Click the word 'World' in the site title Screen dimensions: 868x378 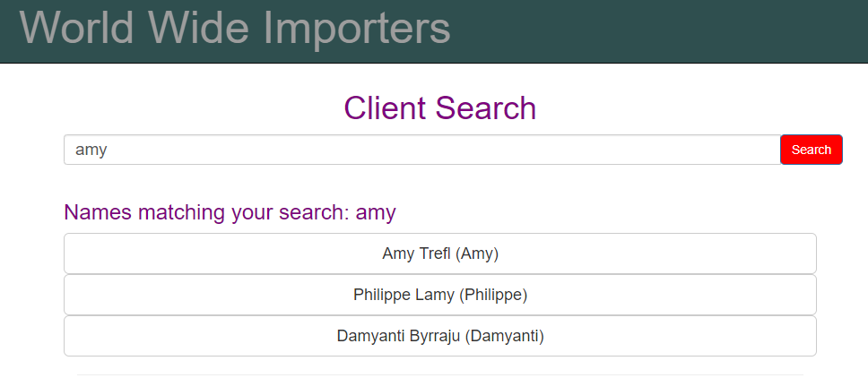[77, 27]
